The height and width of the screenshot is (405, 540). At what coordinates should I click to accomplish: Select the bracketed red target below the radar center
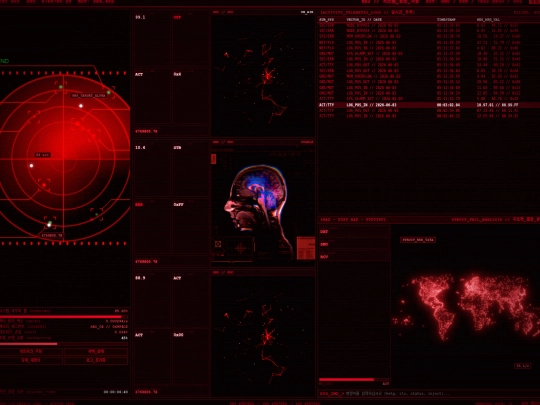click(x=44, y=185)
